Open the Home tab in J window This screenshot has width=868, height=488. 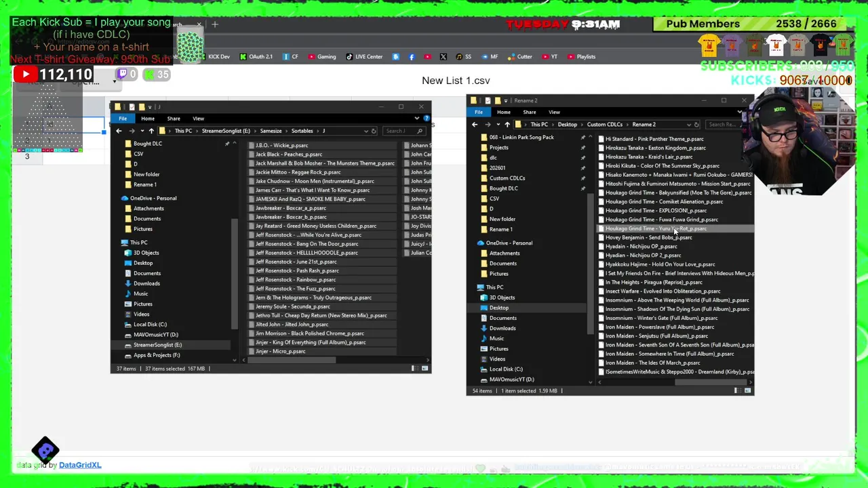coord(147,119)
